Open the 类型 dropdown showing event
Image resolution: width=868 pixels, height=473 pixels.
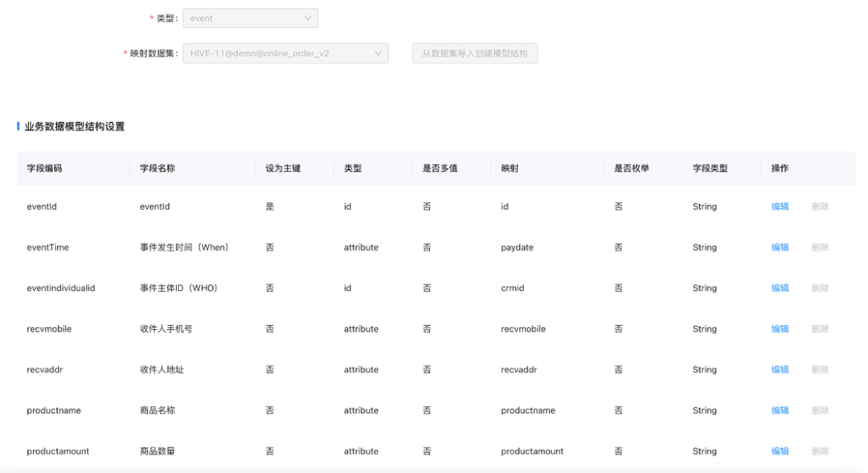tap(250, 17)
